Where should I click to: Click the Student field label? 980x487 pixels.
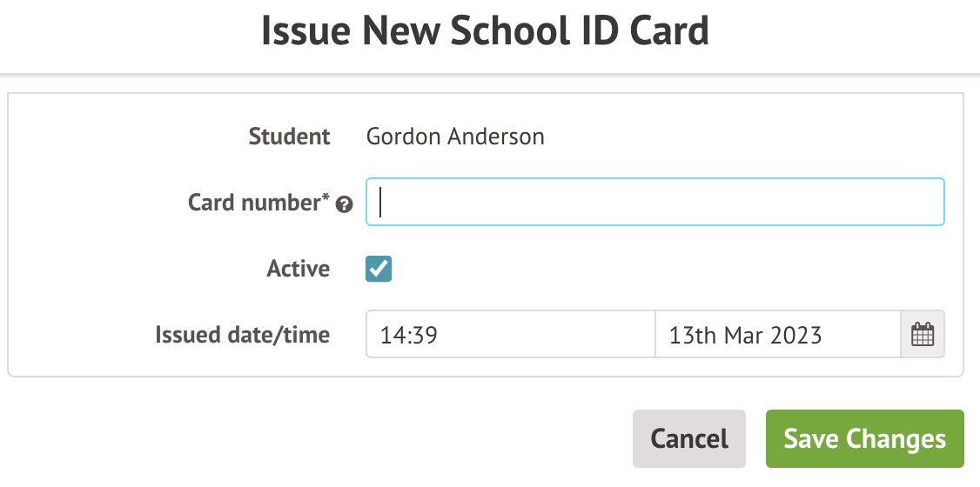pos(289,137)
